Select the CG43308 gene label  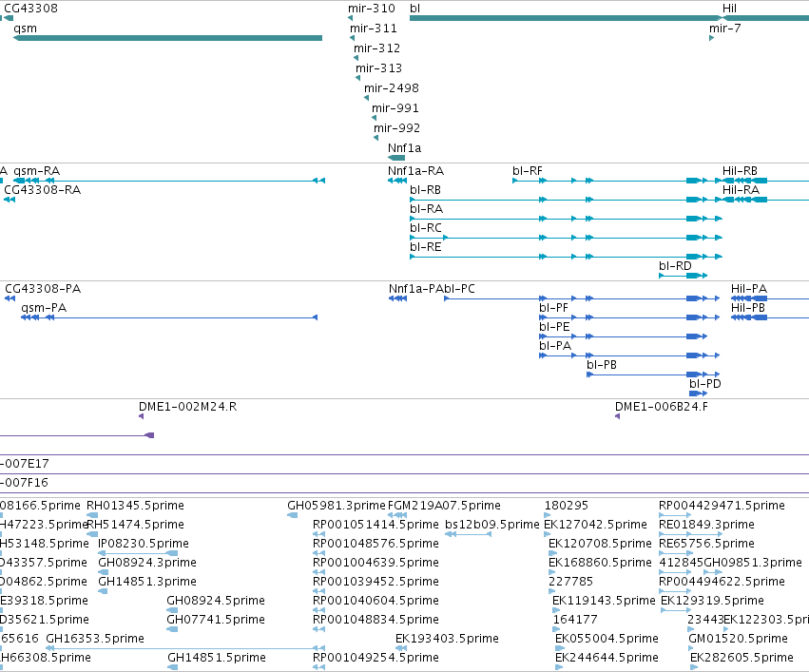pyautogui.click(x=31, y=9)
